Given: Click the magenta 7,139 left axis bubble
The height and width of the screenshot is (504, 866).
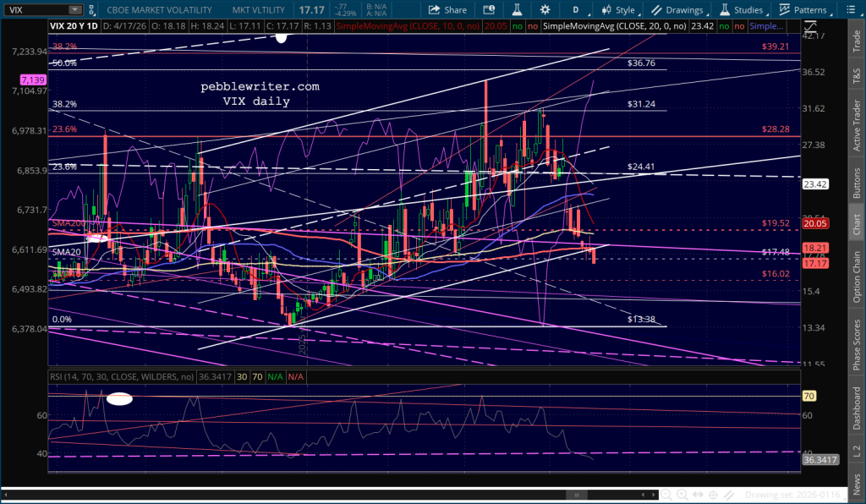Looking at the screenshot, I should click(33, 80).
